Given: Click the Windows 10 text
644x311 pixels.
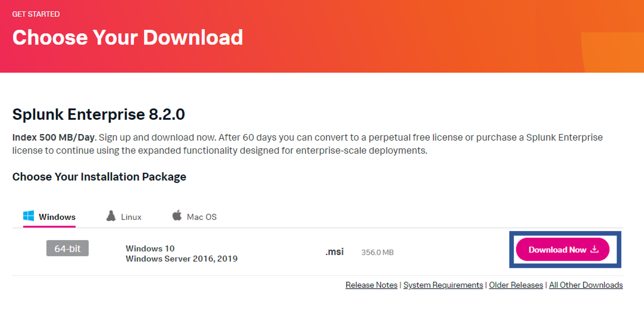Looking at the screenshot, I should point(150,248).
